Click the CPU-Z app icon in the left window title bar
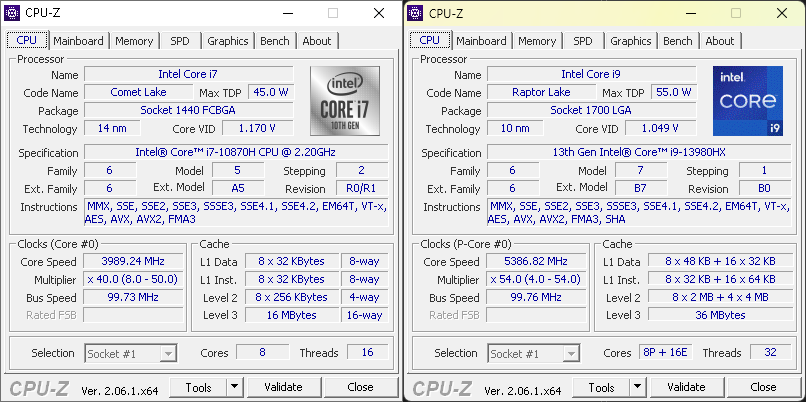The image size is (806, 402). pos(12,13)
